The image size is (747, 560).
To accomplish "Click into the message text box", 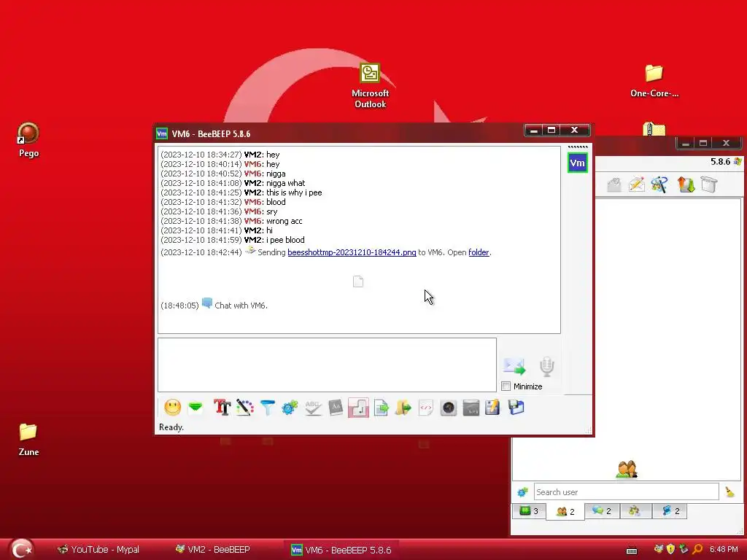I will (327, 365).
